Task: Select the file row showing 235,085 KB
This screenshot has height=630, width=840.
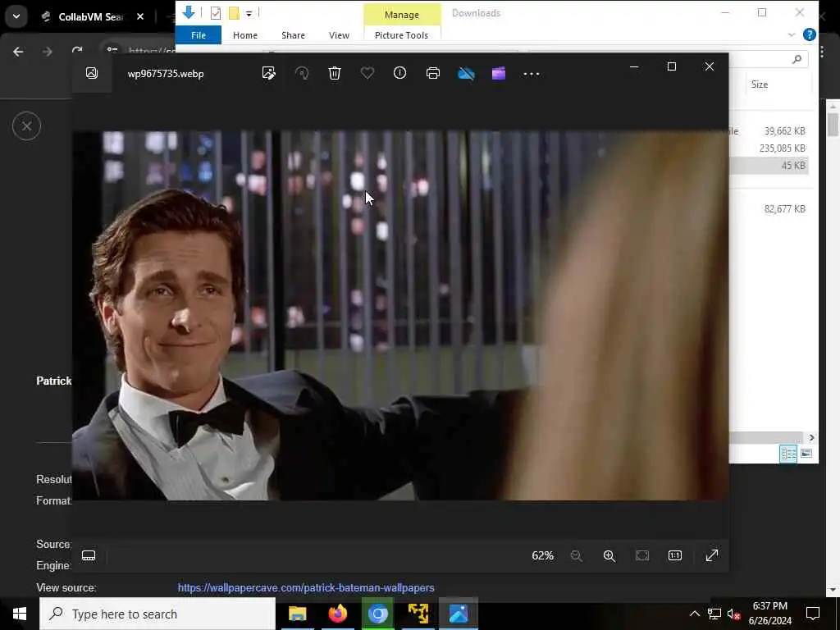Action: 769,148
